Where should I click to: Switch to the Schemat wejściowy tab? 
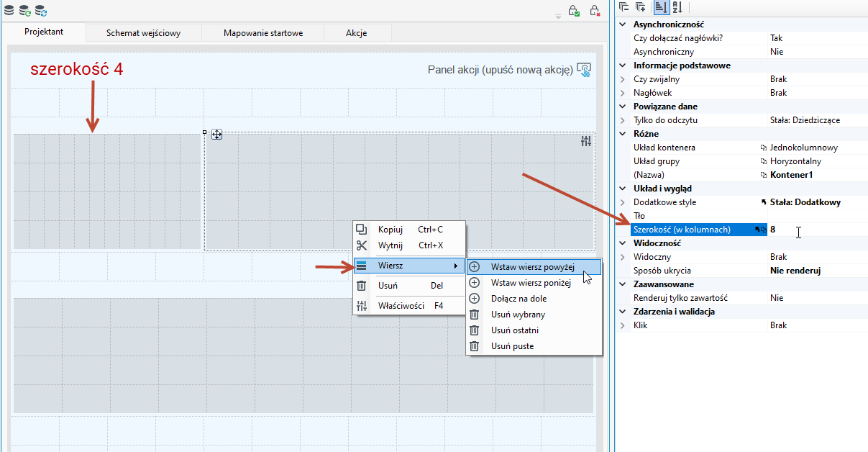[143, 33]
